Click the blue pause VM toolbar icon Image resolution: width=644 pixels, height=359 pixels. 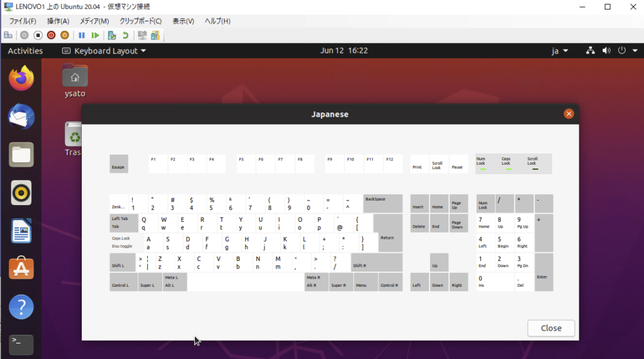pyautogui.click(x=82, y=35)
